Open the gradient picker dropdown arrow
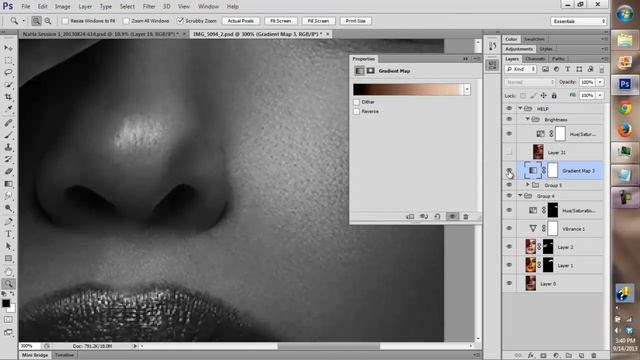 (x=467, y=89)
